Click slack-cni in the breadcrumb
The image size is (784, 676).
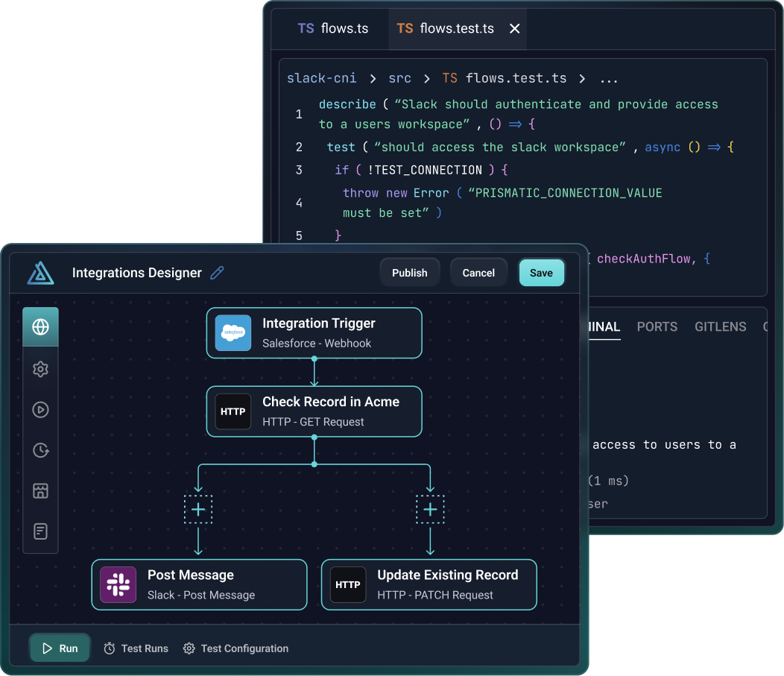pyautogui.click(x=321, y=78)
